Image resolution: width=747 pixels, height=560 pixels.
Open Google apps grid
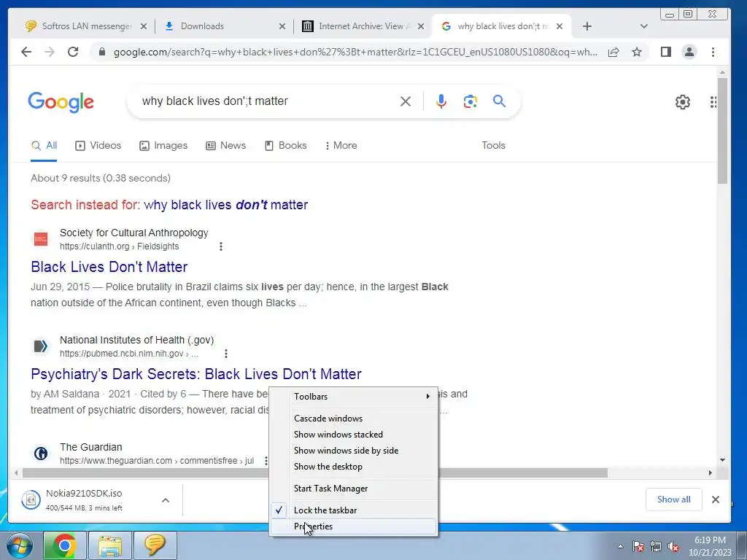pyautogui.click(x=713, y=102)
